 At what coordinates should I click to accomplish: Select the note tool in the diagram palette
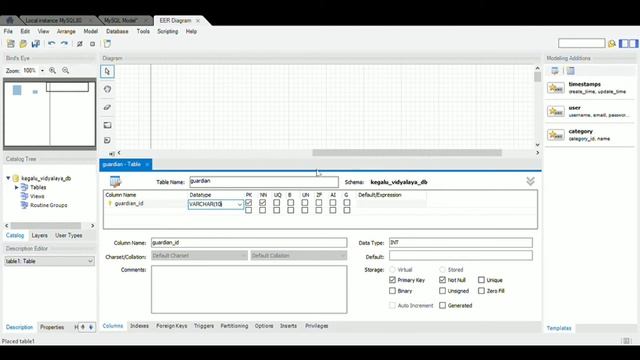(107, 140)
